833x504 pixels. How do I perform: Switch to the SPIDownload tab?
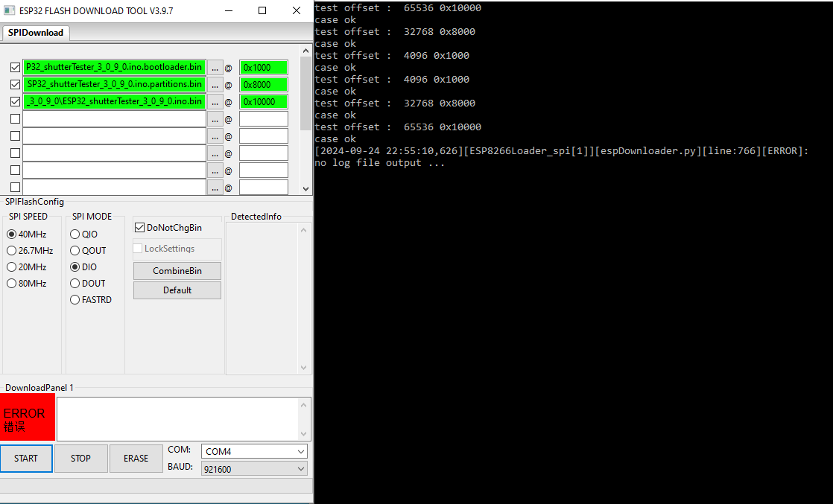[36, 33]
